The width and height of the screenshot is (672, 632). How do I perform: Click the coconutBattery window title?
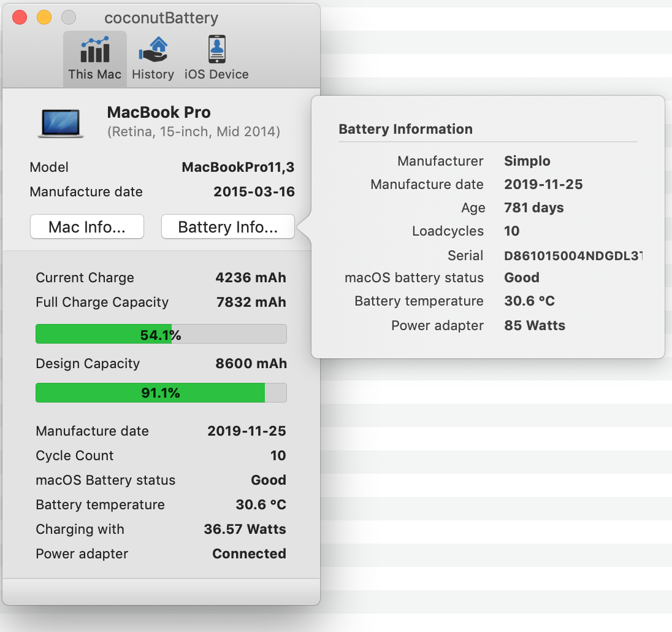point(161,18)
